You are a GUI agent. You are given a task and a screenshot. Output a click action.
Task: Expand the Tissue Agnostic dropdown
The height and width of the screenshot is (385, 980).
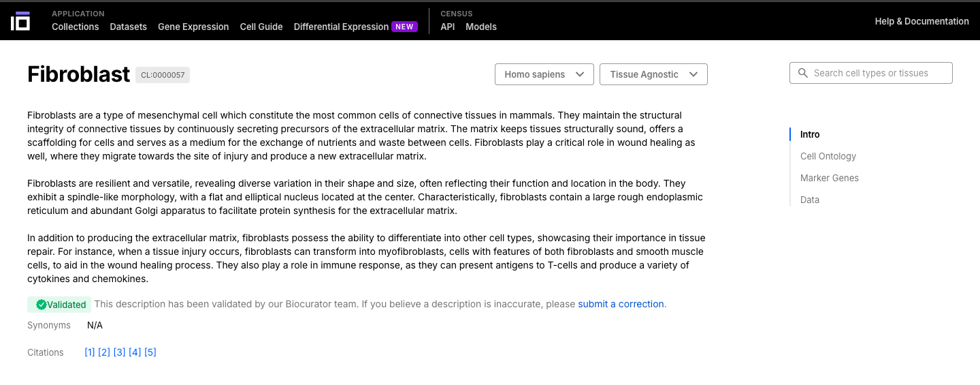coord(653,74)
